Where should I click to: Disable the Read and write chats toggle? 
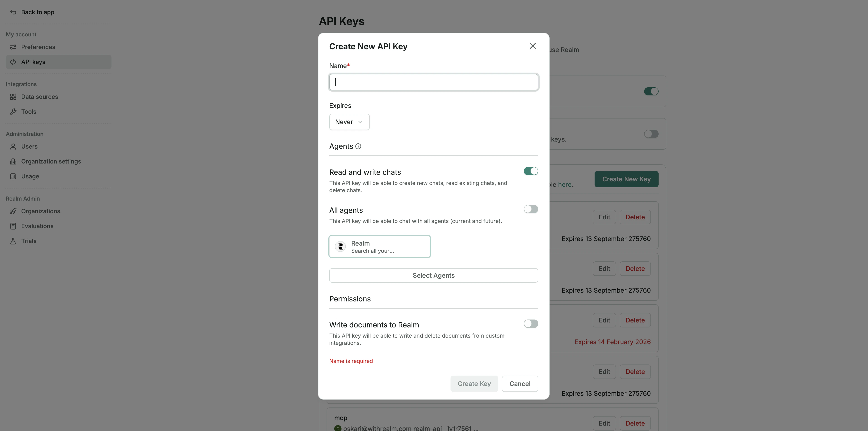point(531,171)
